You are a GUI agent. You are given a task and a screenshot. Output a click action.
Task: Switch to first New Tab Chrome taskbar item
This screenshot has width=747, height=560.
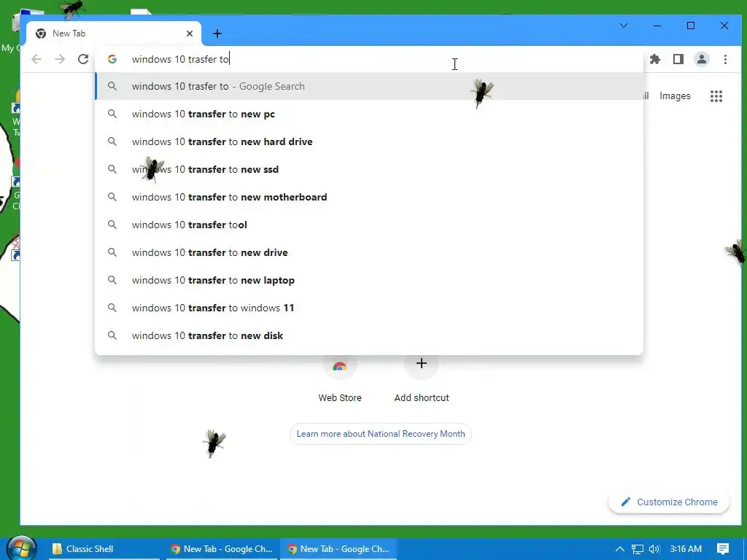[222, 548]
